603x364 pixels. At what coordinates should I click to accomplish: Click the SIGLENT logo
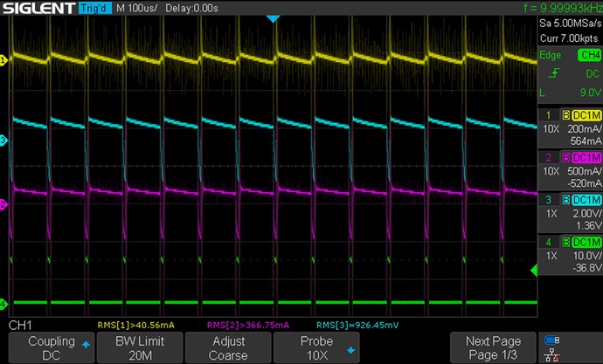(x=38, y=8)
